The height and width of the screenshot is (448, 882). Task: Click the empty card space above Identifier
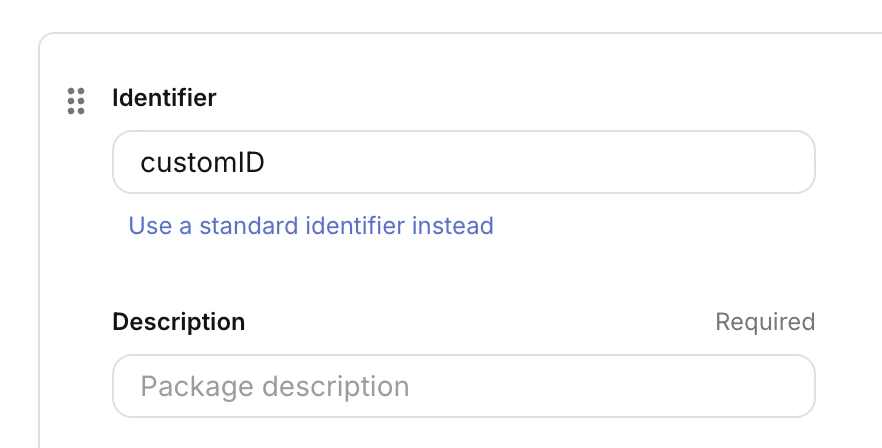450,59
